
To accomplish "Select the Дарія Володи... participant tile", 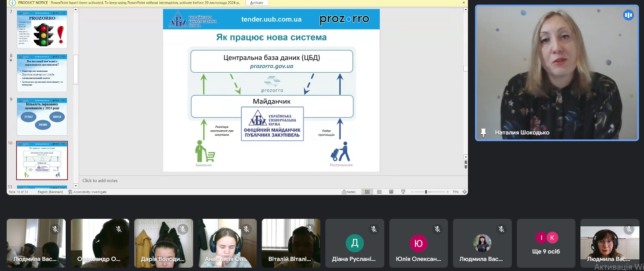I will tap(164, 243).
